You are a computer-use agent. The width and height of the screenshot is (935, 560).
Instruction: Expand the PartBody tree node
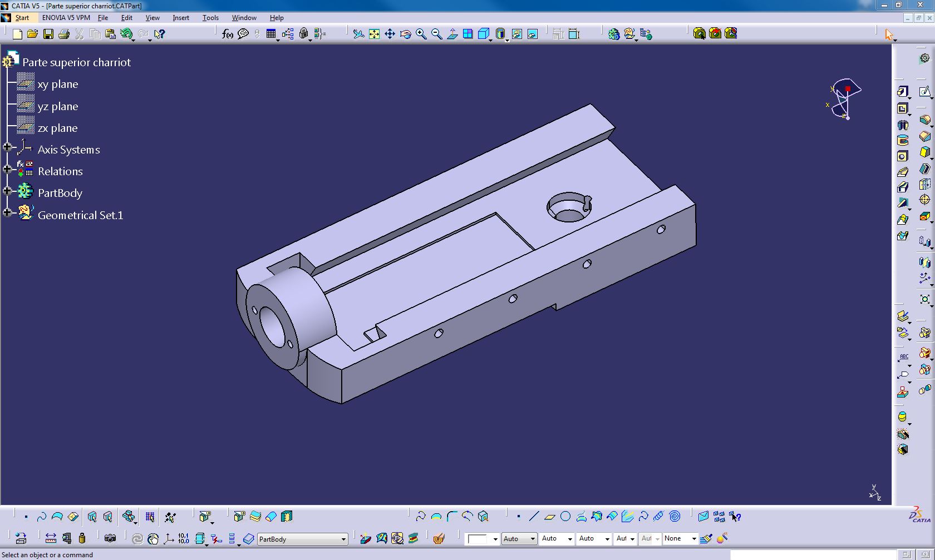coord(7,191)
